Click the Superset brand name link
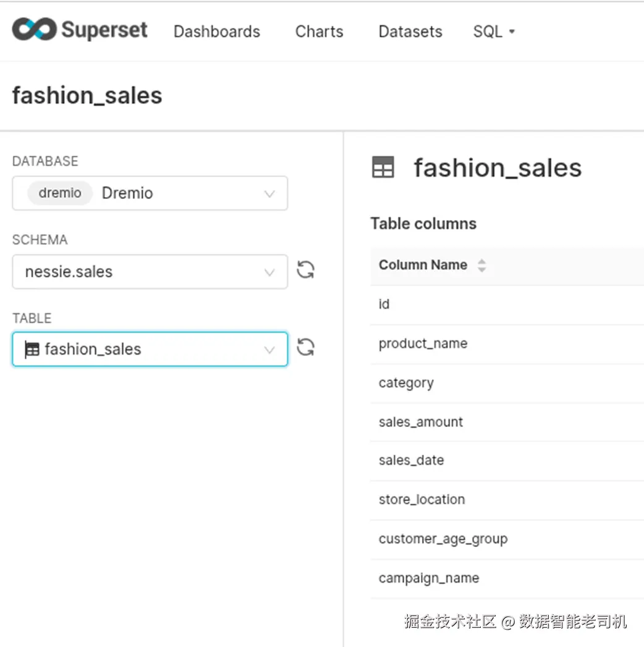Screen dimensions: 644x647 click(x=104, y=30)
